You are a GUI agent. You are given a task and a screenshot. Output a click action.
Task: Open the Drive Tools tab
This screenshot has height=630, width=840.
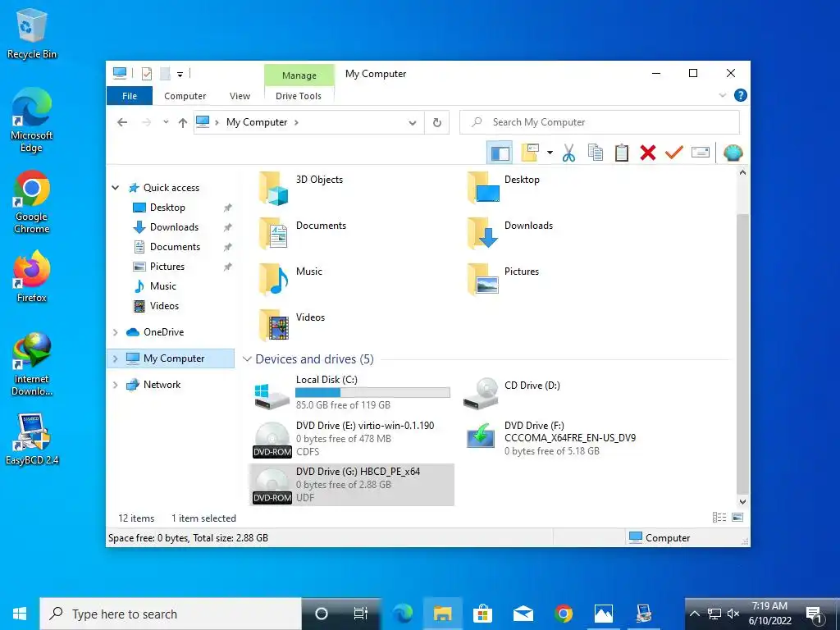(299, 96)
